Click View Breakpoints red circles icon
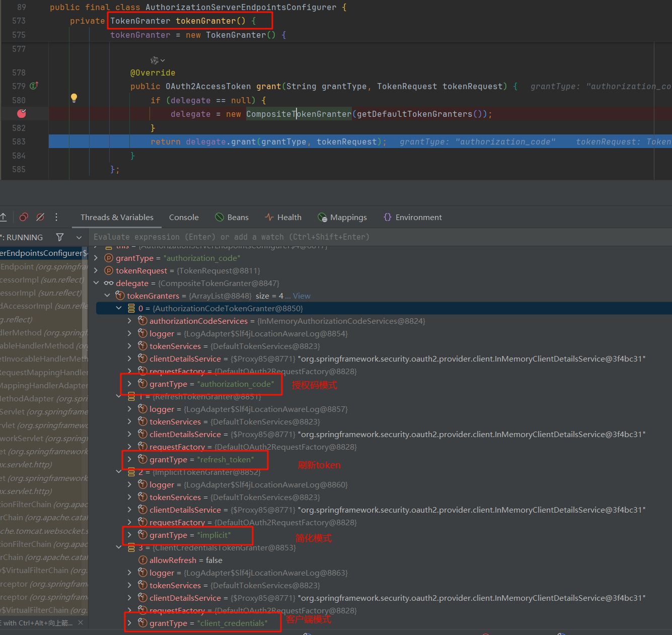This screenshot has height=635, width=672. (x=23, y=217)
